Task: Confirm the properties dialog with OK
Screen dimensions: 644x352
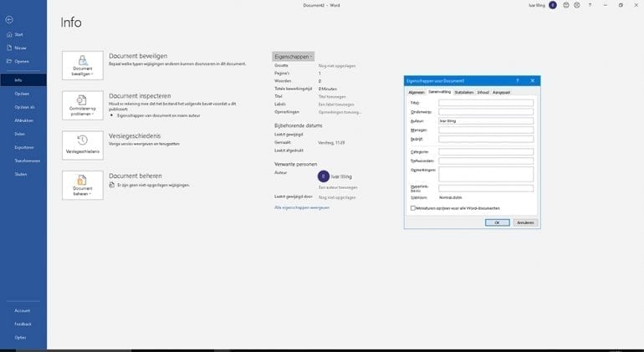Action: coord(497,222)
